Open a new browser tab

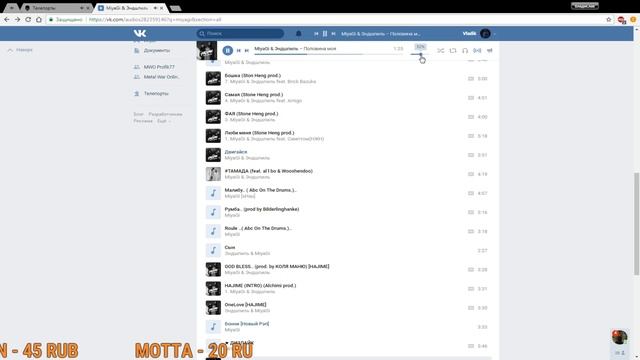click(x=176, y=8)
